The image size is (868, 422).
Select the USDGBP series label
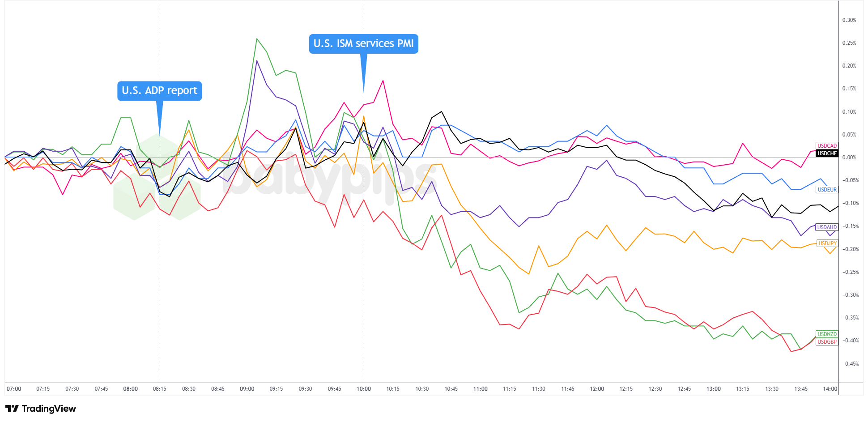826,342
